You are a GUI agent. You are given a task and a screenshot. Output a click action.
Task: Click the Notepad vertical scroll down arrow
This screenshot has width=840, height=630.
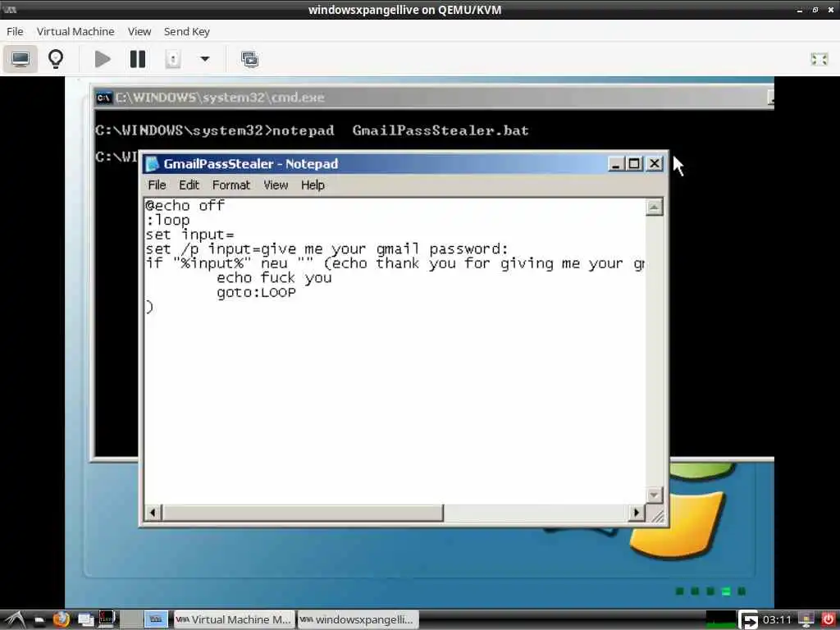pos(654,495)
